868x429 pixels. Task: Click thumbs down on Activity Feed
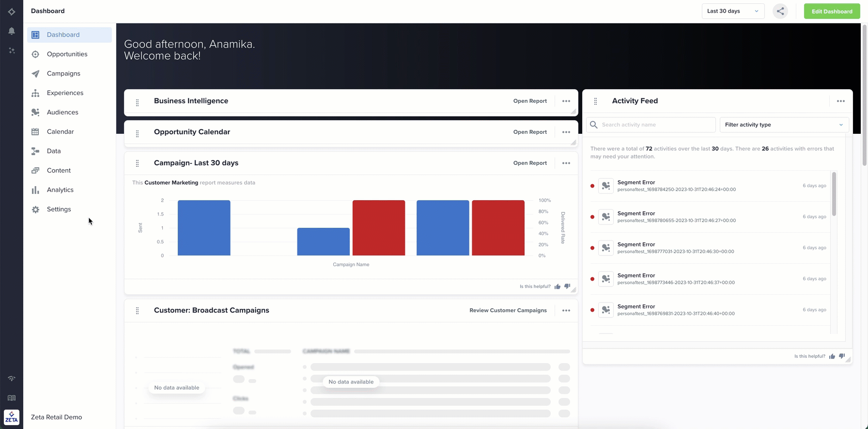[x=842, y=356]
